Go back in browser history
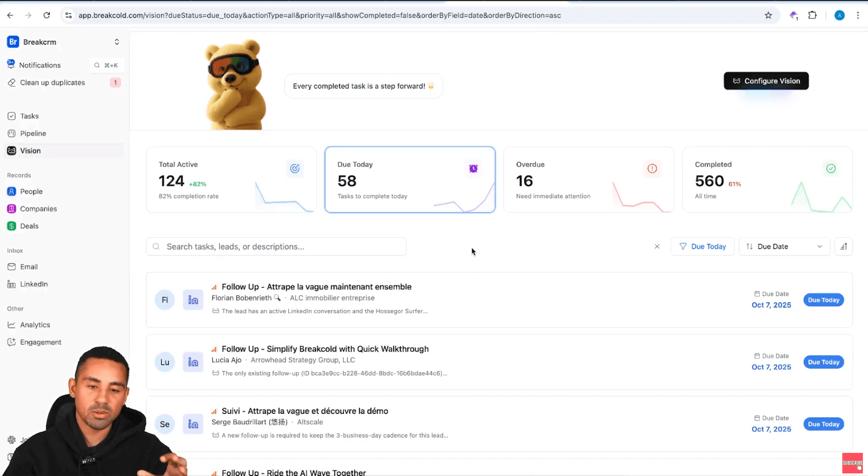Viewport: 868px width, 476px height. click(x=10, y=15)
